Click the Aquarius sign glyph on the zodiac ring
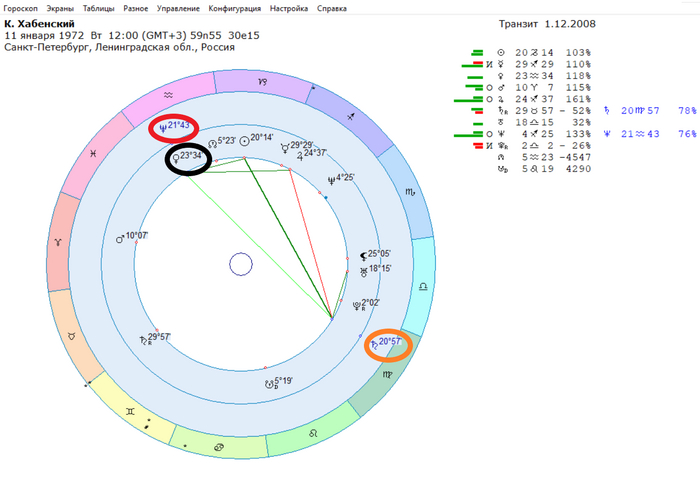The height and width of the screenshot is (482, 700). click(168, 95)
